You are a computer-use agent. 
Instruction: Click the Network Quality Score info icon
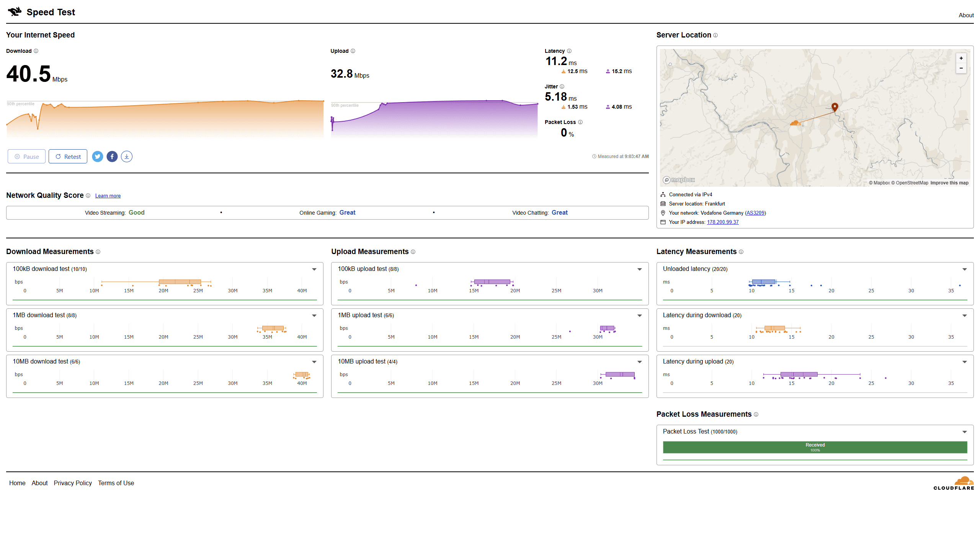tap(88, 196)
